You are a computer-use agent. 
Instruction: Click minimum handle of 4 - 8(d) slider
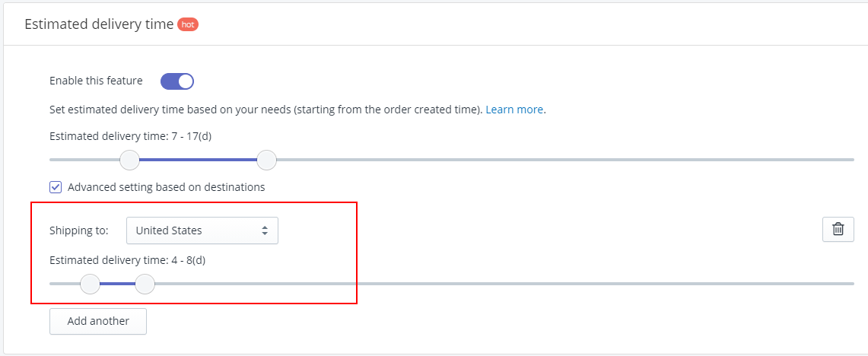click(90, 284)
